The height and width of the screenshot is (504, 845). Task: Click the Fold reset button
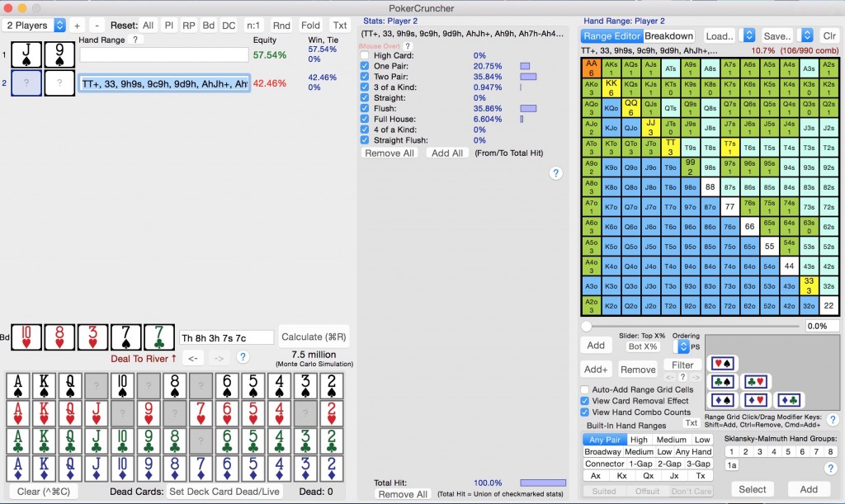(x=310, y=26)
